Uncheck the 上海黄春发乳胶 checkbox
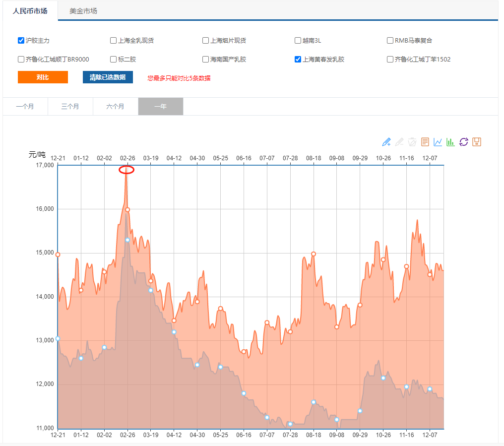The image size is (504, 446). pyautogui.click(x=298, y=59)
